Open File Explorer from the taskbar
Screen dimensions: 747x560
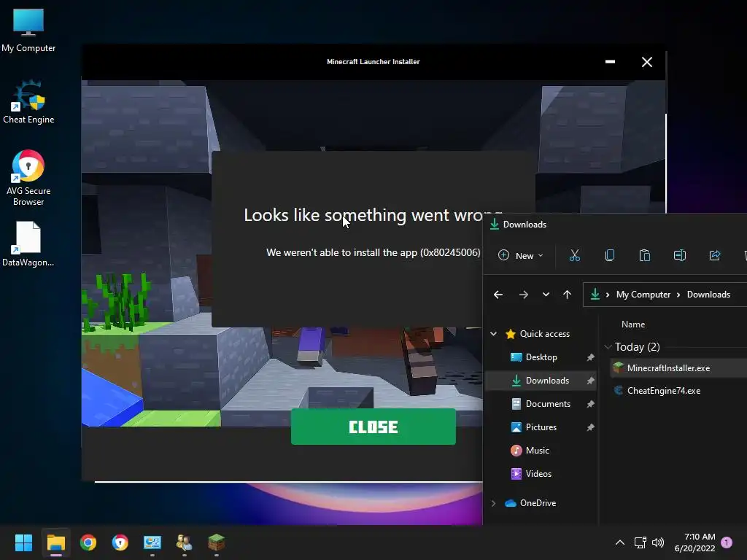tap(55, 542)
